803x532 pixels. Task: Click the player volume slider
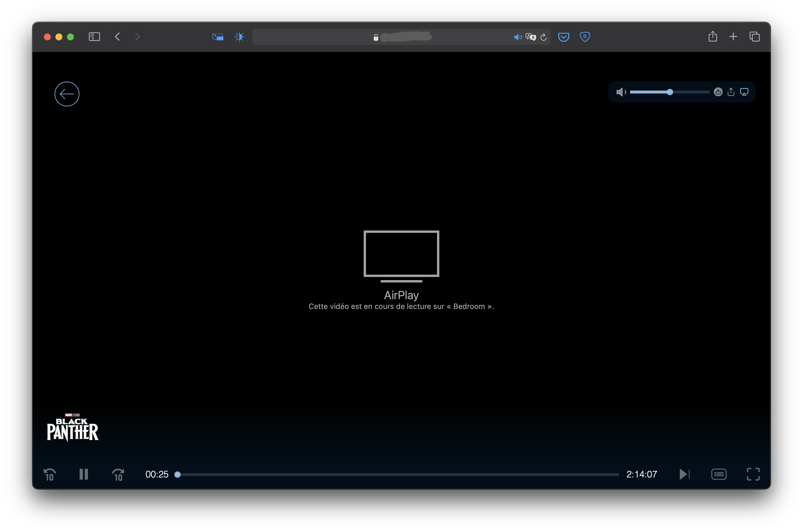pos(669,92)
